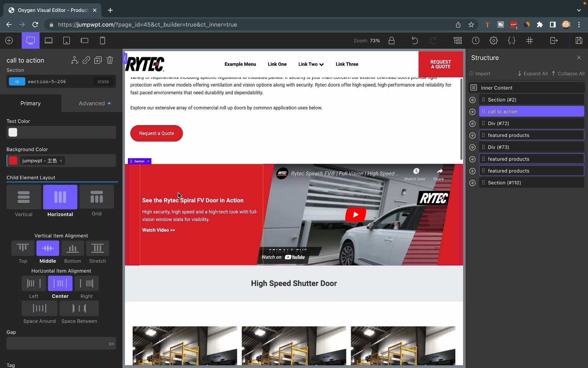The height and width of the screenshot is (368, 588).
Task: Close the Structure panel
Action: coord(579,58)
